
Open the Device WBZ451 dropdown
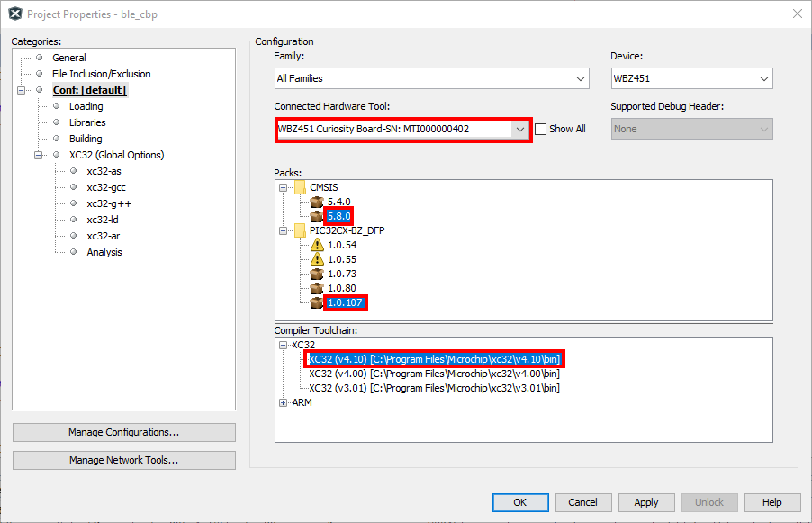[764, 78]
